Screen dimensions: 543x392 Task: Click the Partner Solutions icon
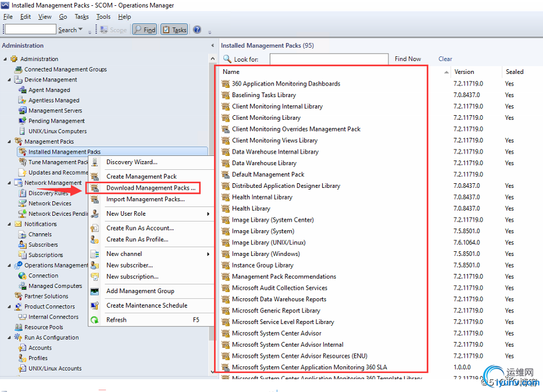(19, 296)
